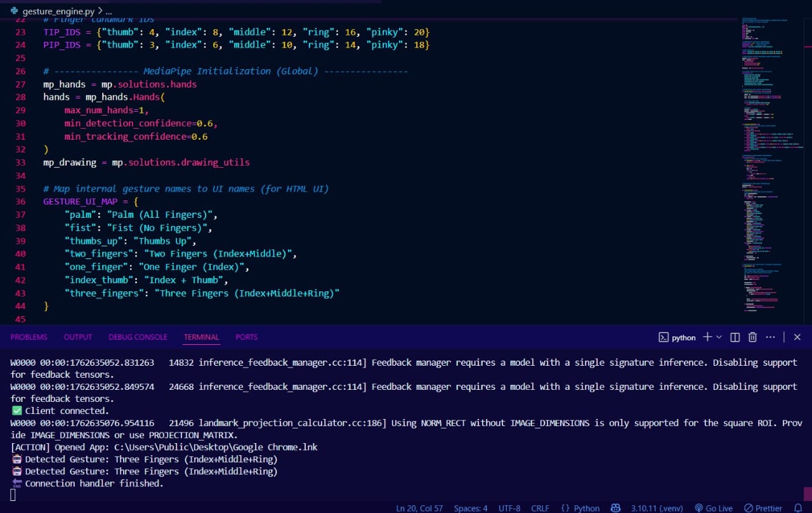Switch to the PROBLEMS tab
The width and height of the screenshot is (812, 513).
point(29,337)
